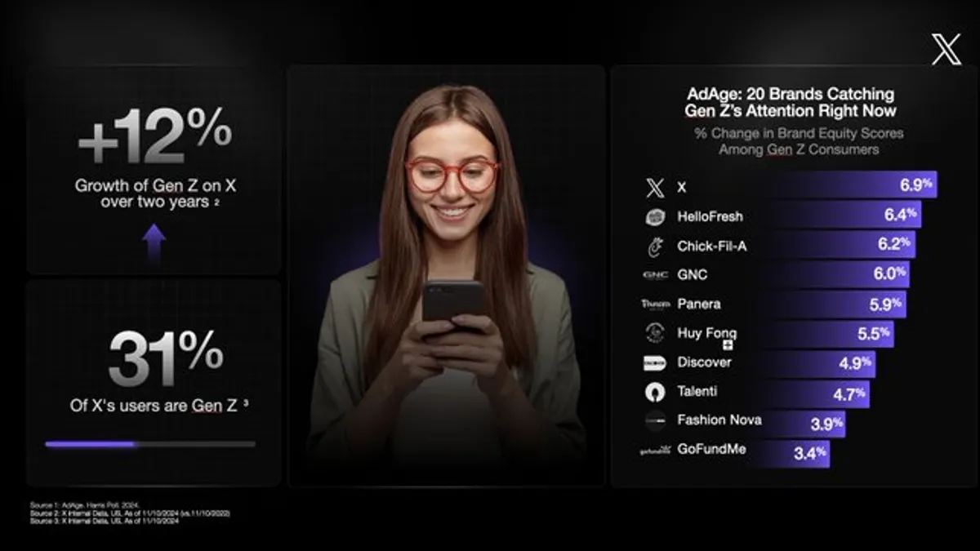
Task: Click the '6.9%' value on the X bar
Action: [x=916, y=185]
